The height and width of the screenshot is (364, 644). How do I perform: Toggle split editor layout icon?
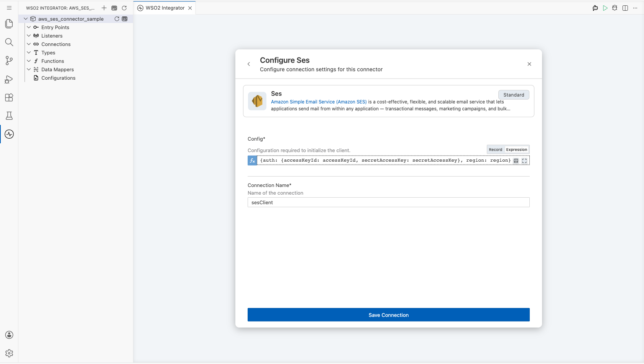click(625, 8)
